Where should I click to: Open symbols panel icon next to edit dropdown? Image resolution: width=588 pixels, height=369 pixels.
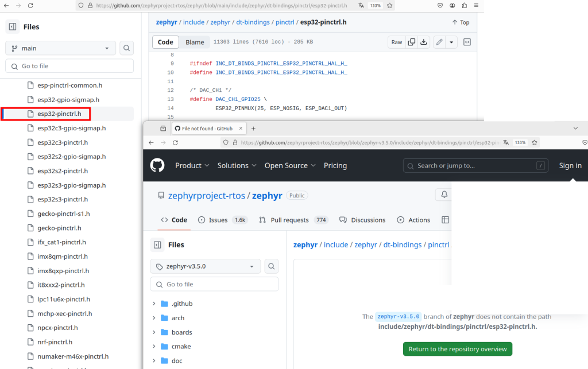tap(467, 42)
